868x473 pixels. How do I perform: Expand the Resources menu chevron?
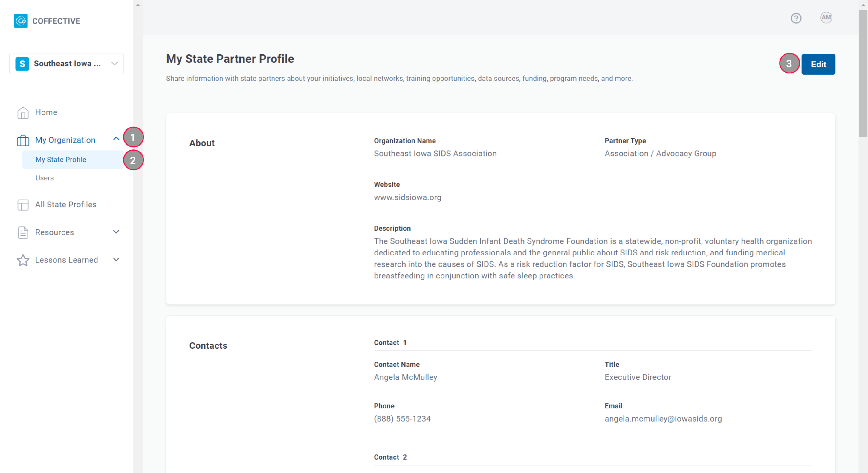tap(116, 232)
